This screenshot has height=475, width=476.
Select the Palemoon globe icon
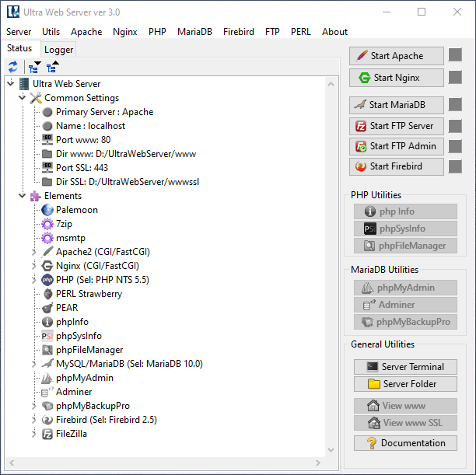(x=47, y=210)
